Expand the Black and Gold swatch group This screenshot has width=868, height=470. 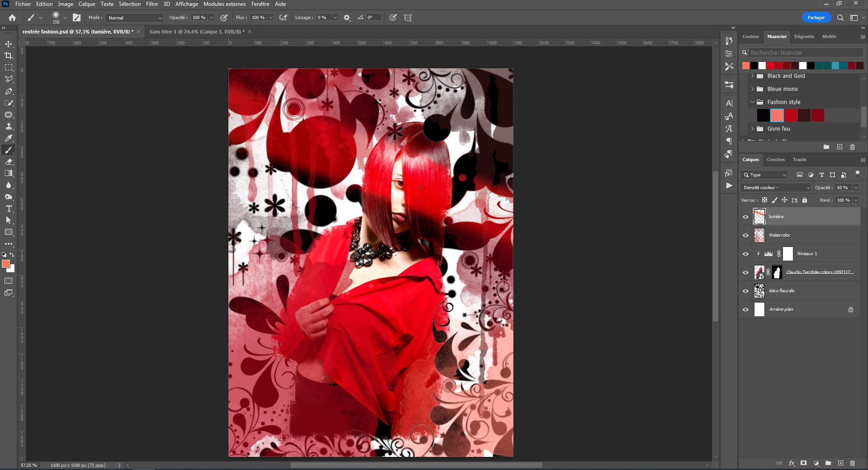coord(753,76)
